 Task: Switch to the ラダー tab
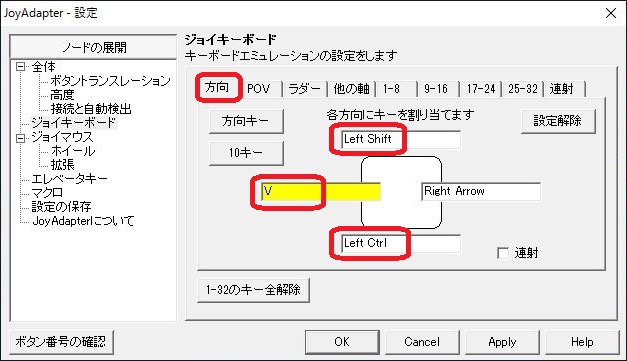304,89
